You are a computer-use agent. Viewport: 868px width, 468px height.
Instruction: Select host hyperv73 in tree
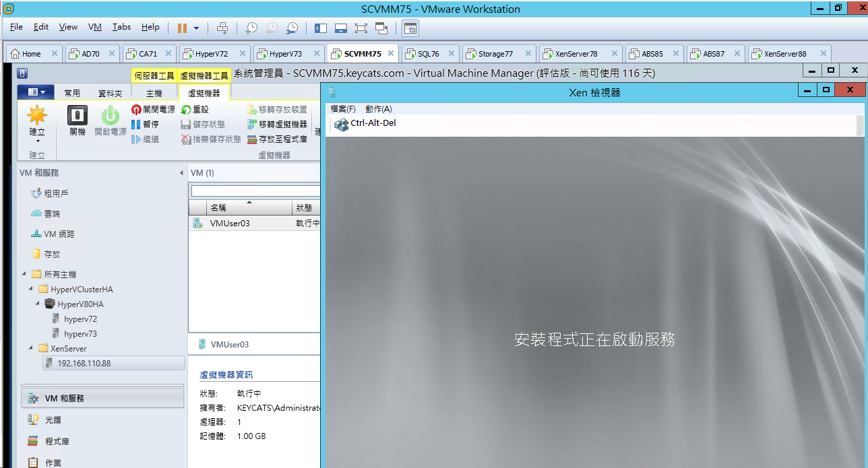[x=75, y=334]
